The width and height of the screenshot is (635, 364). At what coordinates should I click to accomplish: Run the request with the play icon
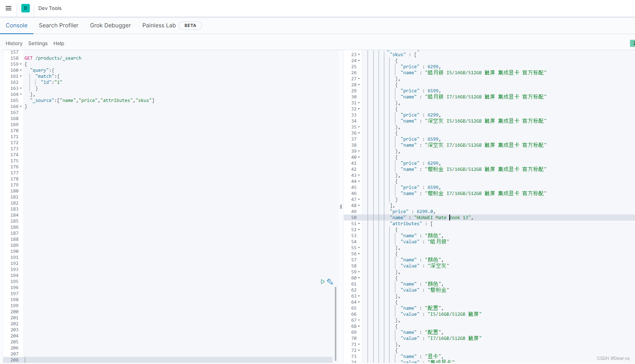pyautogui.click(x=322, y=282)
